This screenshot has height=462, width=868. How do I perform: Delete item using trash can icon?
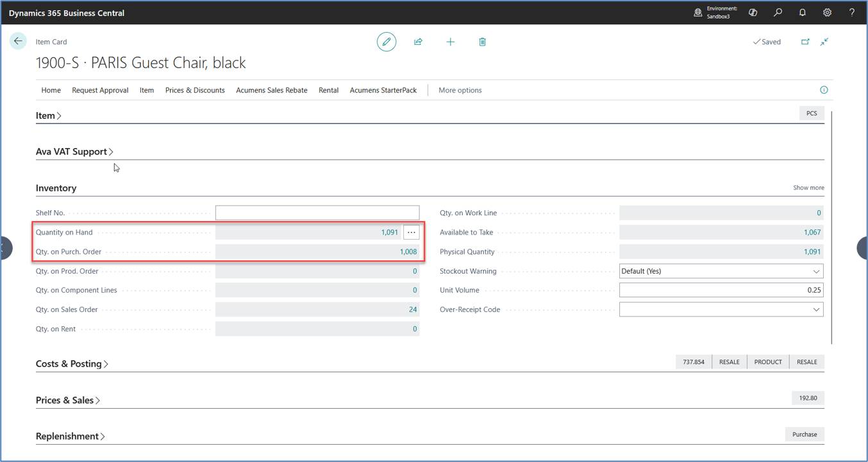click(x=482, y=42)
